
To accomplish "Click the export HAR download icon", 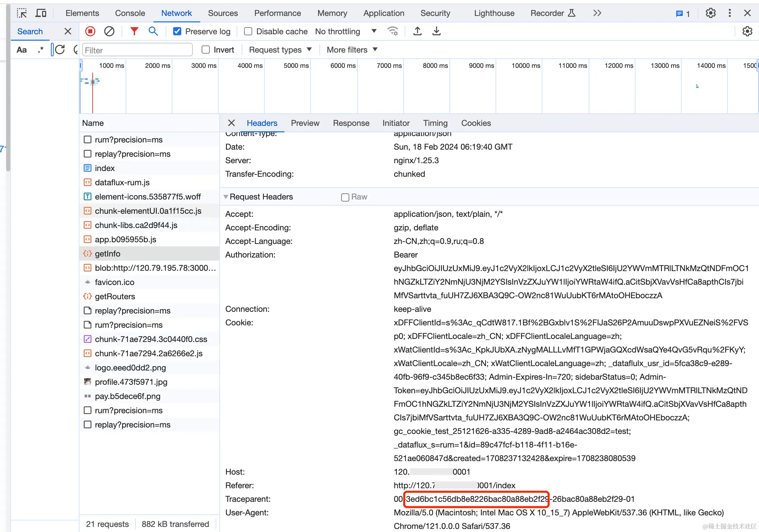I will [437, 31].
